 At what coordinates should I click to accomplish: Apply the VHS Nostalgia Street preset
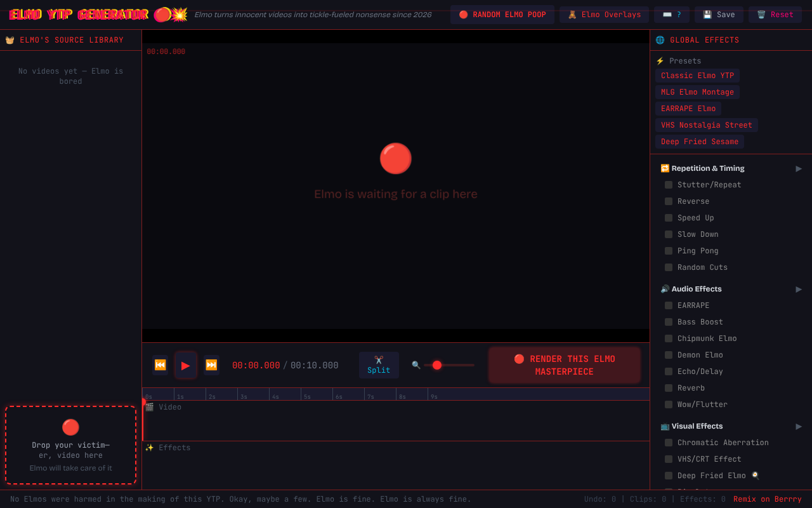point(707,125)
